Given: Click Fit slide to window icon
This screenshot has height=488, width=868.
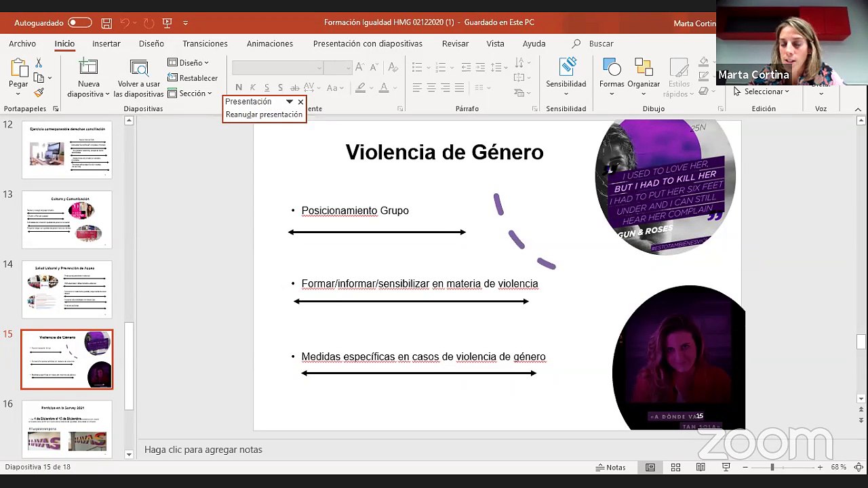Looking at the screenshot, I should [858, 468].
